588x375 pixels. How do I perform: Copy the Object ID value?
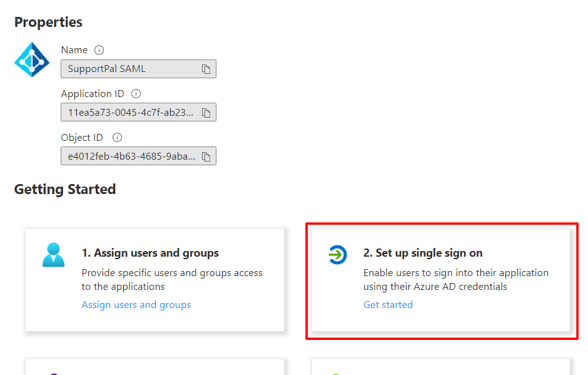pyautogui.click(x=206, y=157)
